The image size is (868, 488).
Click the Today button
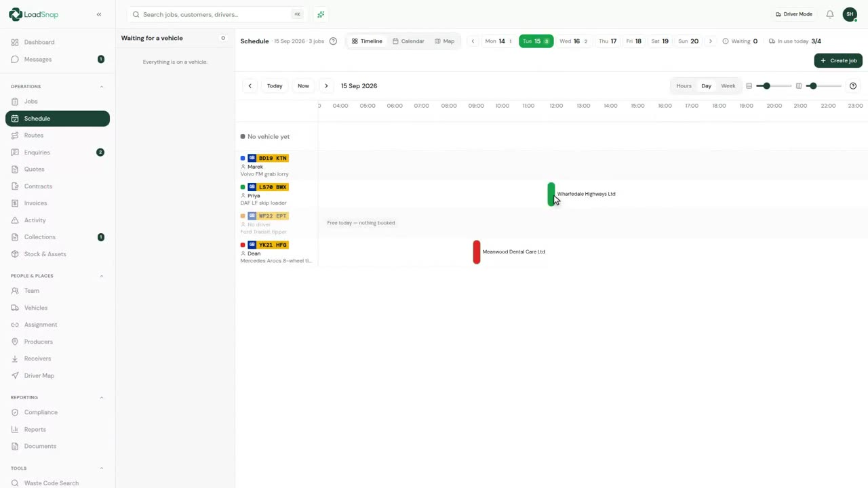point(275,86)
